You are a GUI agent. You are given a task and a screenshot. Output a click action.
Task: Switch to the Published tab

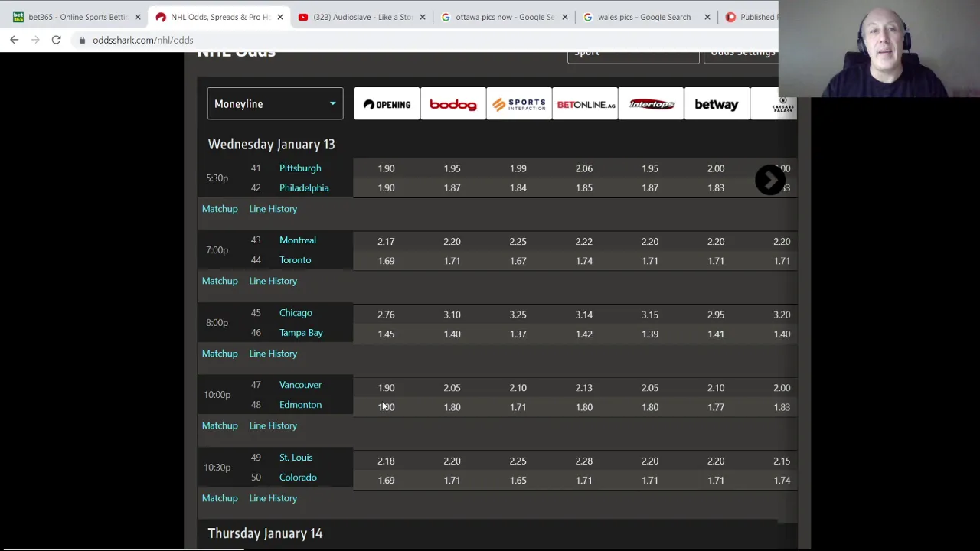click(749, 17)
